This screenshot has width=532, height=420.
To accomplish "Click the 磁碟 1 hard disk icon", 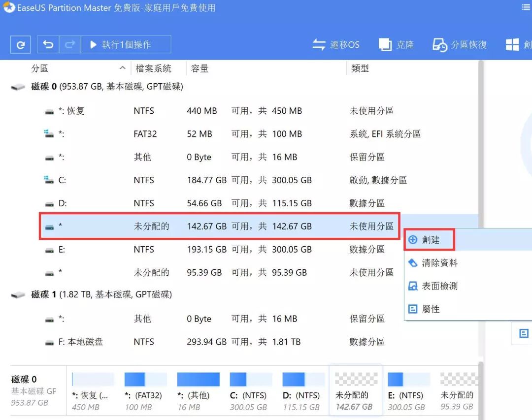I will click(x=18, y=295).
